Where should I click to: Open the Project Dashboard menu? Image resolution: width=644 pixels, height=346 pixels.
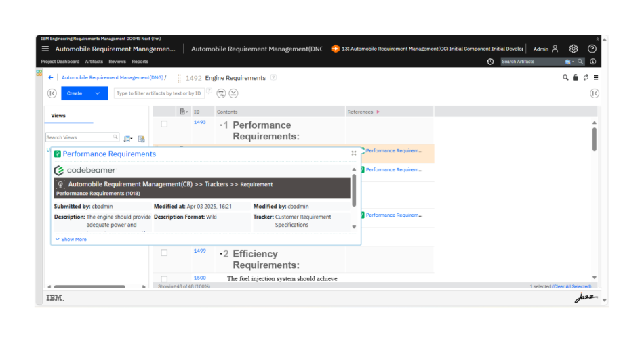[x=60, y=62]
